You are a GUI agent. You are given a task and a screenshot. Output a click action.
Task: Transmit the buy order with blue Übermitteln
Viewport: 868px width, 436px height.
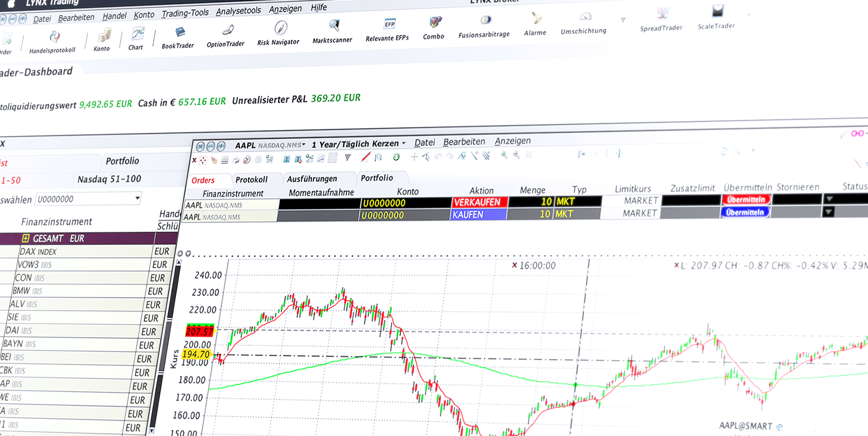click(745, 212)
